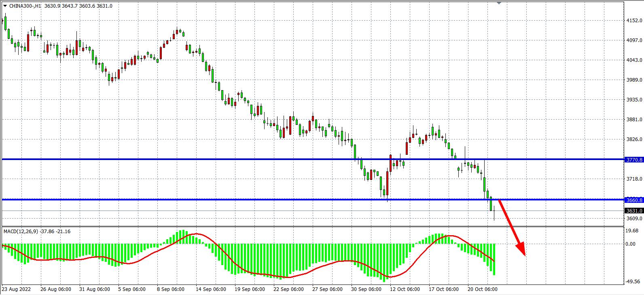
Task: Click the 23 Aug 2022 date label
Action: (16, 289)
